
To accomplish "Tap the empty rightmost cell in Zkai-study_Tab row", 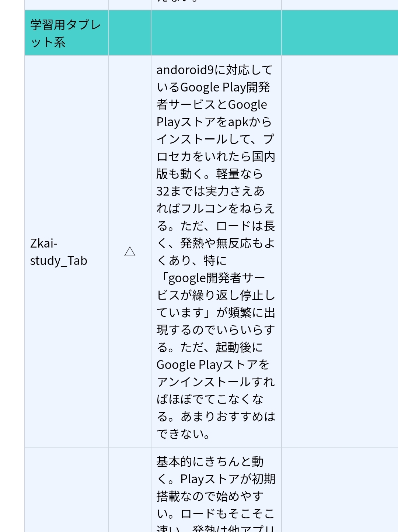I will tap(339, 252).
